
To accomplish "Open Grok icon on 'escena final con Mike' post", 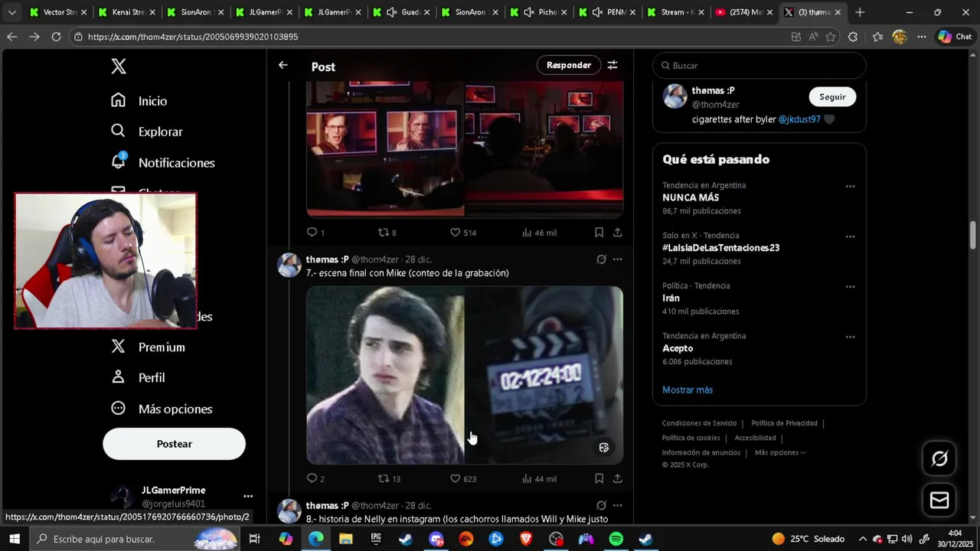I will [601, 259].
